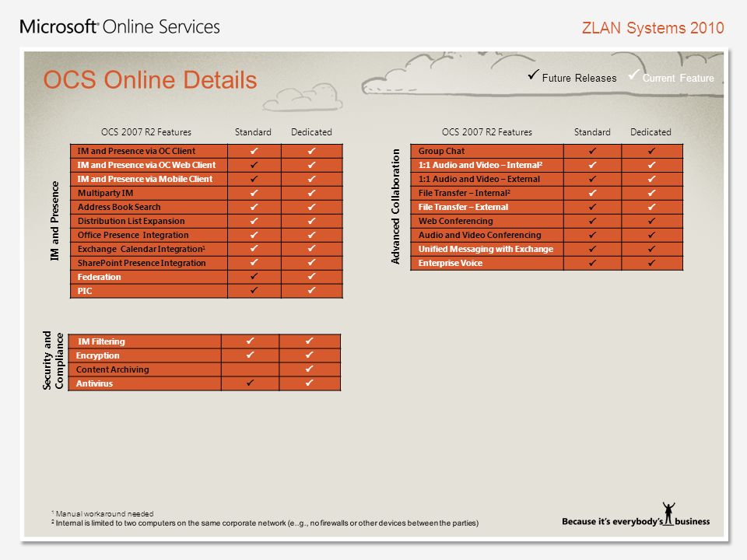Viewport: 747px width, 560px height.
Task: Click the Future Releases legend label
Action: click(579, 78)
